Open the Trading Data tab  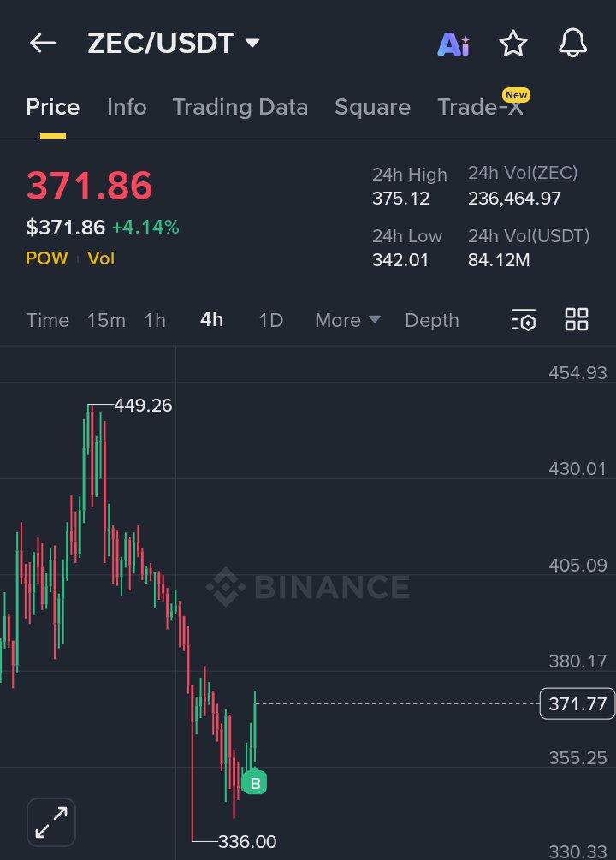click(240, 107)
